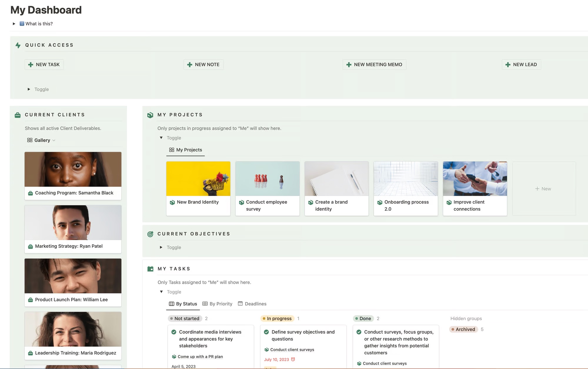The image size is (588, 369).
Task: Click the Current Objectives target icon
Action: point(150,234)
